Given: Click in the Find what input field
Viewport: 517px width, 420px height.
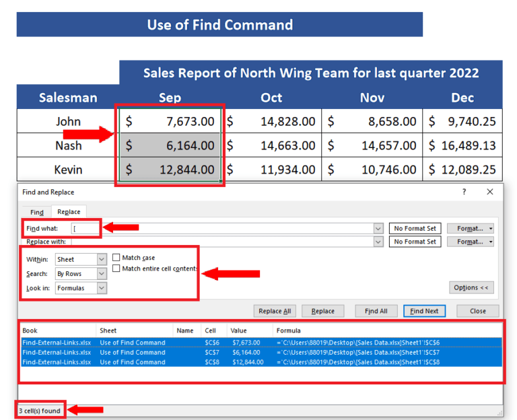Looking at the screenshot, I should 223,228.
